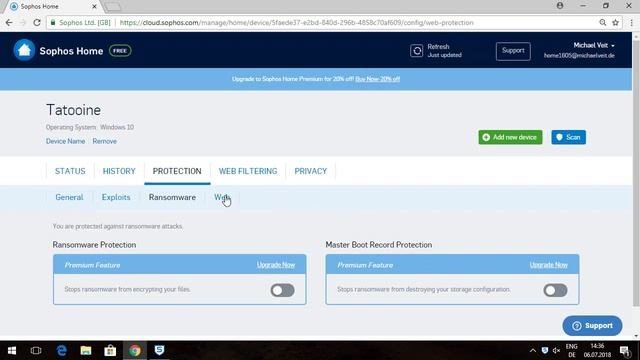Screen dimensions: 640x360
Task: Bookmark the page with the star icon
Action: click(x=616, y=22)
